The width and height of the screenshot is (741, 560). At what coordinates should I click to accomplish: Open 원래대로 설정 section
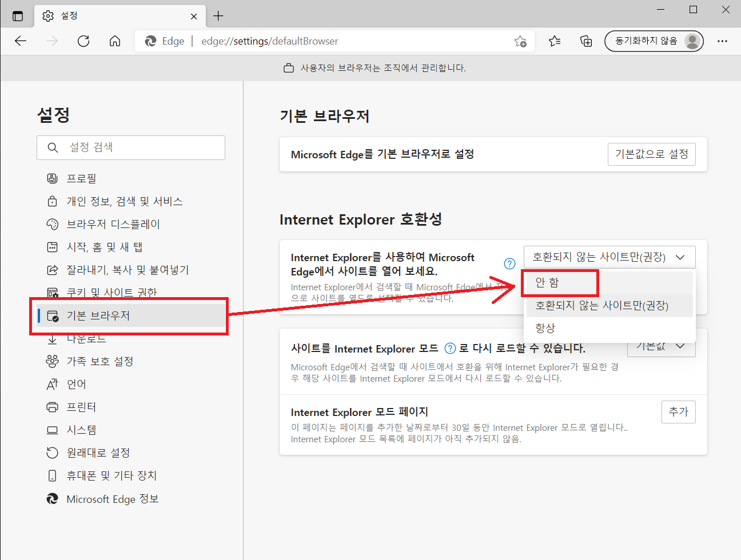(131, 453)
